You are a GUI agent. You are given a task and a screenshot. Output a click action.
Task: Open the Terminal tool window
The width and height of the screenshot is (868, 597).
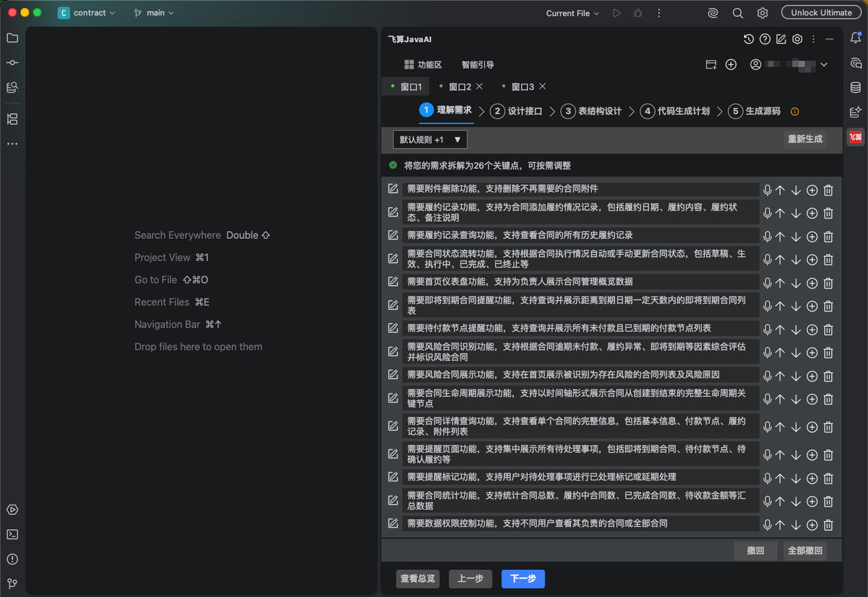click(x=12, y=535)
